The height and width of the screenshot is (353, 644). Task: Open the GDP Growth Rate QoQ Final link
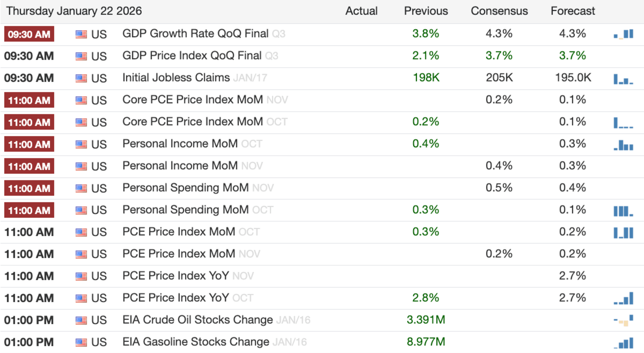[x=195, y=34]
